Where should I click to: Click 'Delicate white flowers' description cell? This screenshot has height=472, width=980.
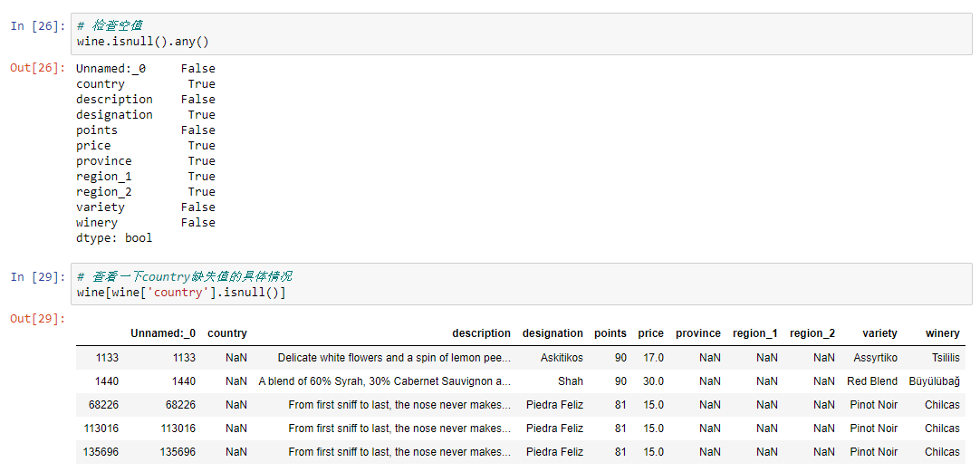click(394, 358)
